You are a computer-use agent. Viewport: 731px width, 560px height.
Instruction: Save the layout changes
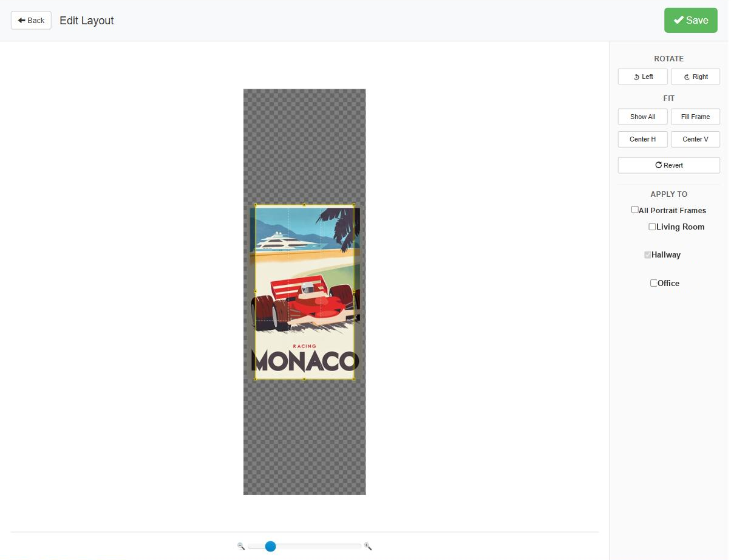click(691, 21)
